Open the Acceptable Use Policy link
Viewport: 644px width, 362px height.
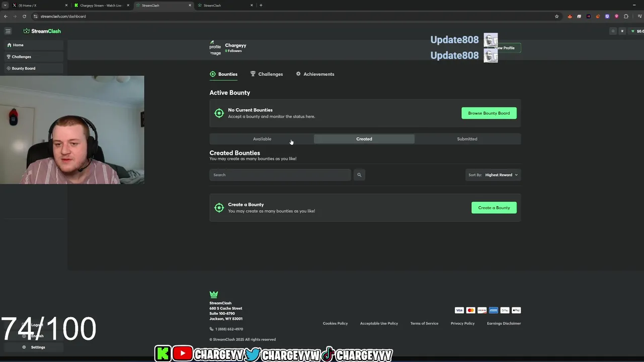379,323
